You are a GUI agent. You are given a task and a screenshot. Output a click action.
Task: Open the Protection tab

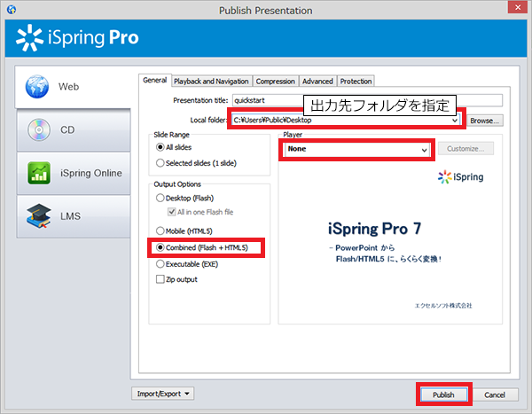[356, 82]
